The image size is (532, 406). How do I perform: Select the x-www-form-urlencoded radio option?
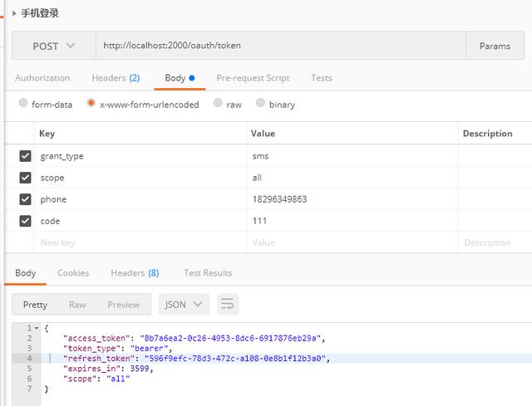point(91,103)
